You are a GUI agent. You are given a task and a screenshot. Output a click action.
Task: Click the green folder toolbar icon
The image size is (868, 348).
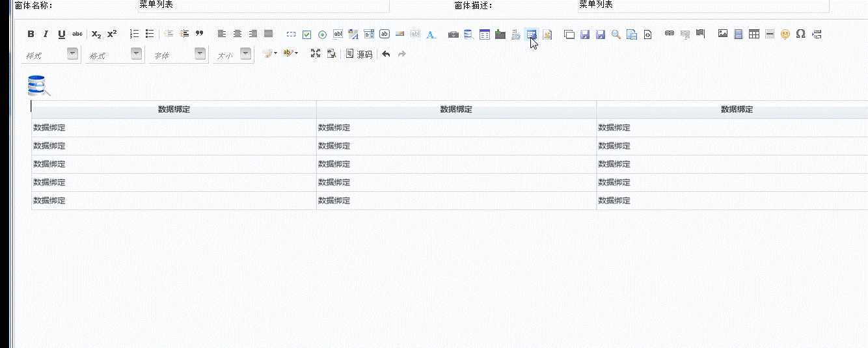coord(500,34)
